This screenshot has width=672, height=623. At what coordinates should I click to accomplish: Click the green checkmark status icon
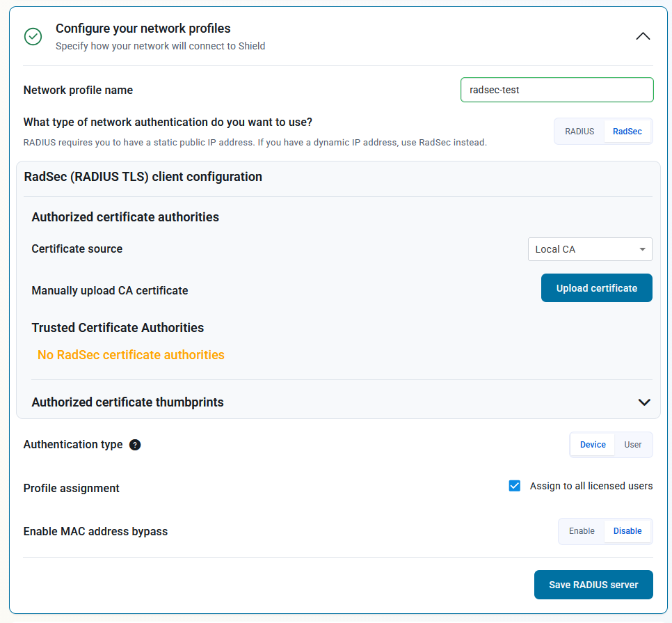[x=33, y=36]
